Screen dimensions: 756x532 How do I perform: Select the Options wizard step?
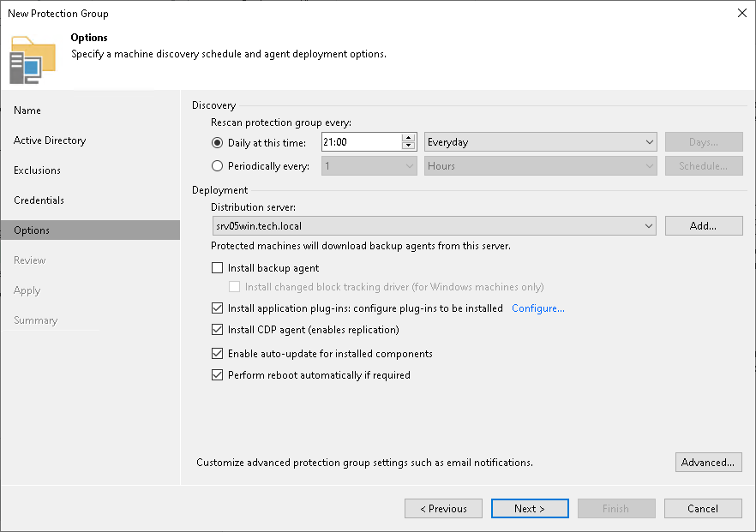[x=90, y=230]
